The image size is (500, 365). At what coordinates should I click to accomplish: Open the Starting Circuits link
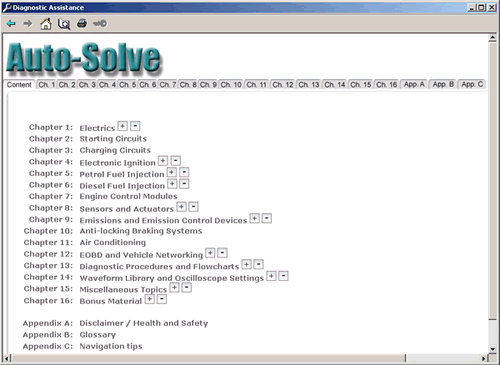113,139
